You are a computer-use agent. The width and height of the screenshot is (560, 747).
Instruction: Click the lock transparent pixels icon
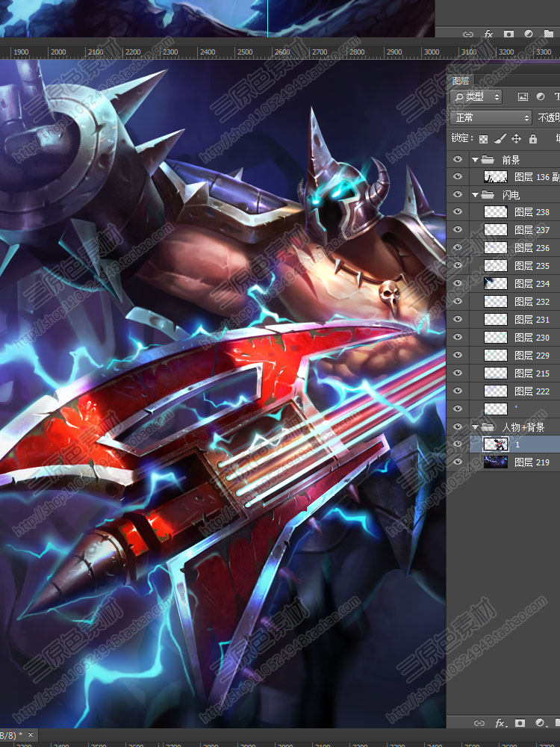[483, 139]
